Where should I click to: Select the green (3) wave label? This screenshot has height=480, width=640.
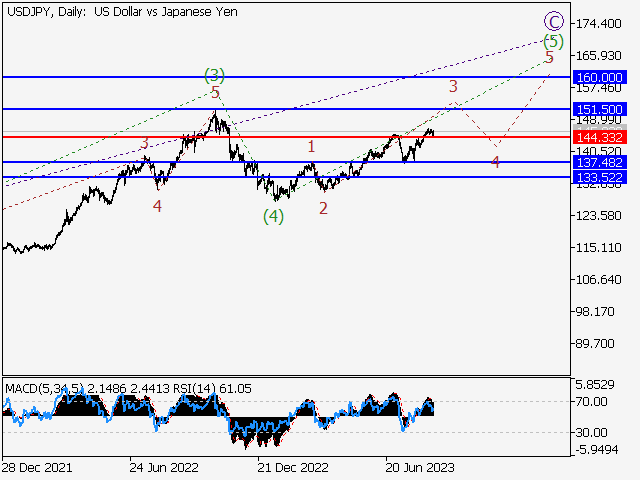click(214, 75)
